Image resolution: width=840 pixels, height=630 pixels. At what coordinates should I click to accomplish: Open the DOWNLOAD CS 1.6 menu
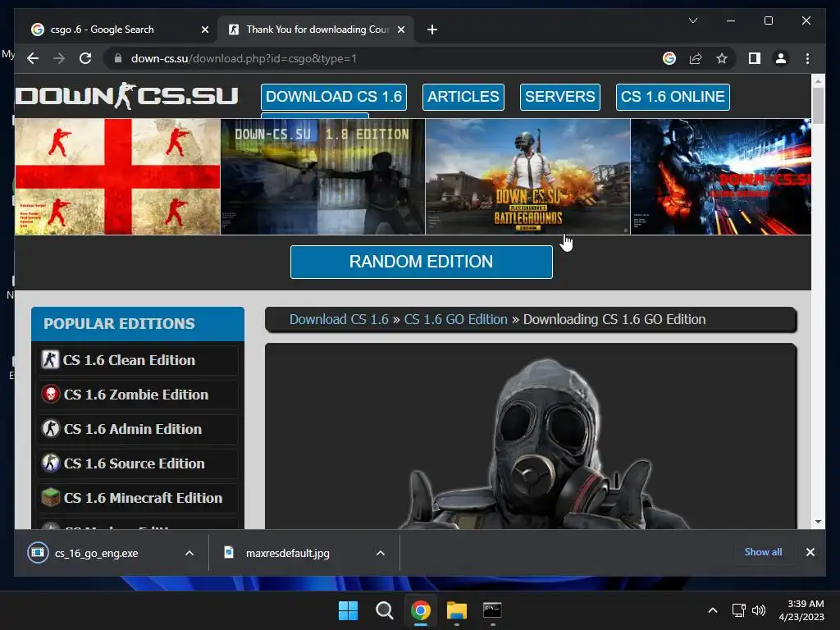[x=334, y=97]
